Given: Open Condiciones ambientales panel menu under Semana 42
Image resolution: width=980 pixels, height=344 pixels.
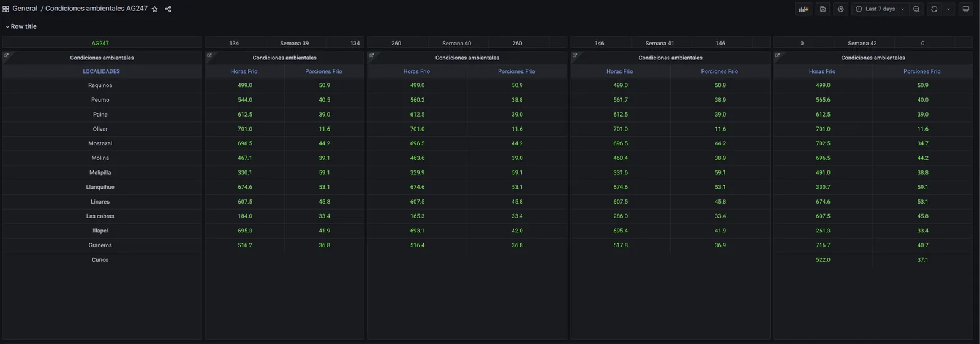Looking at the screenshot, I should [x=873, y=58].
